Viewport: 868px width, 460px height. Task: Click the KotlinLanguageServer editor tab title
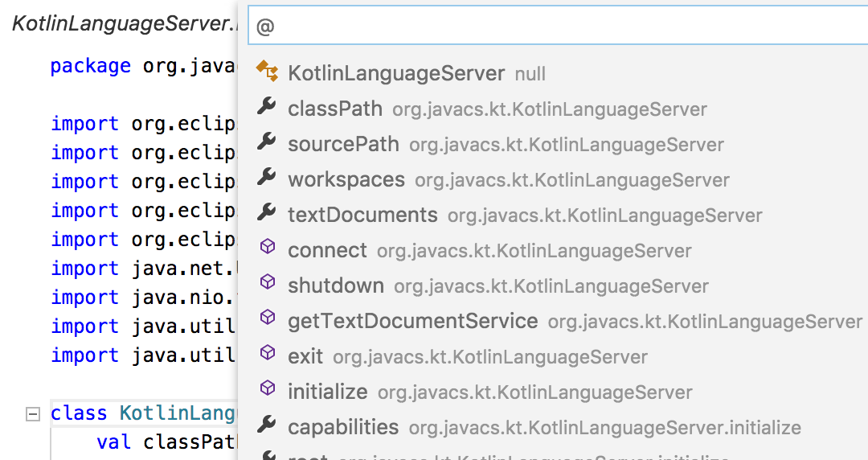[125, 23]
